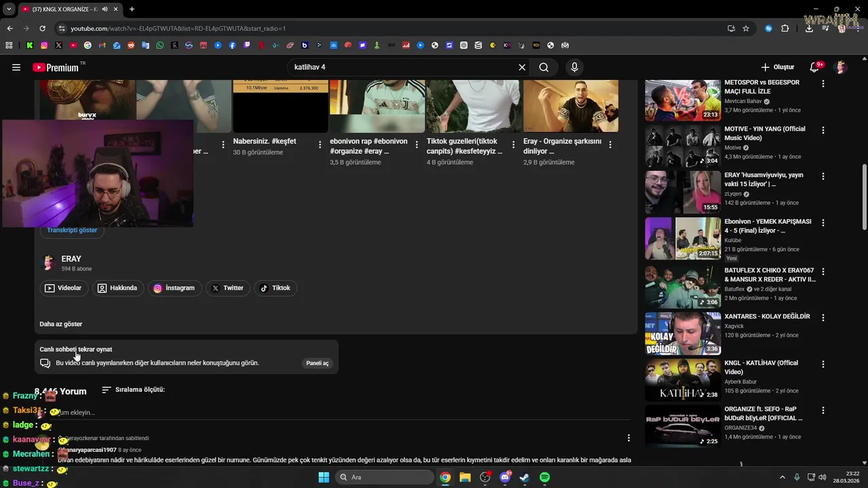Open browser downloads icon
Viewport: 868px width, 488px height.
point(809,28)
